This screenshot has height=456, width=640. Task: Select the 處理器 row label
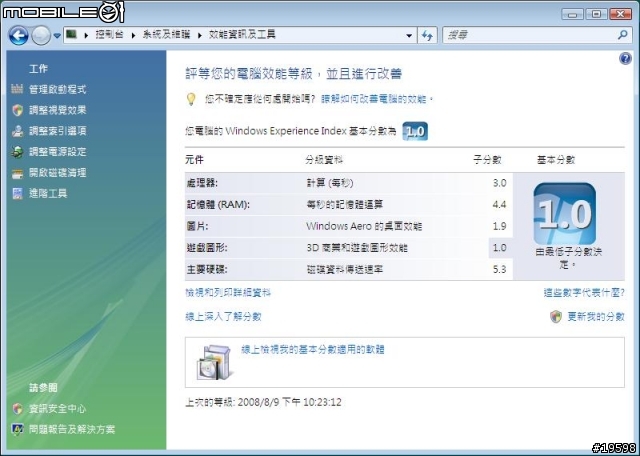pos(202,183)
